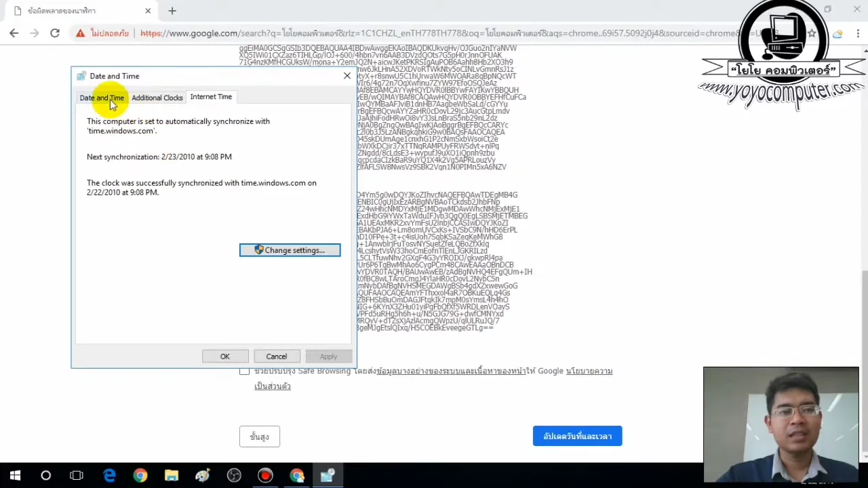The width and height of the screenshot is (868, 488).
Task: Confirm with the OK button
Action: [x=224, y=356]
